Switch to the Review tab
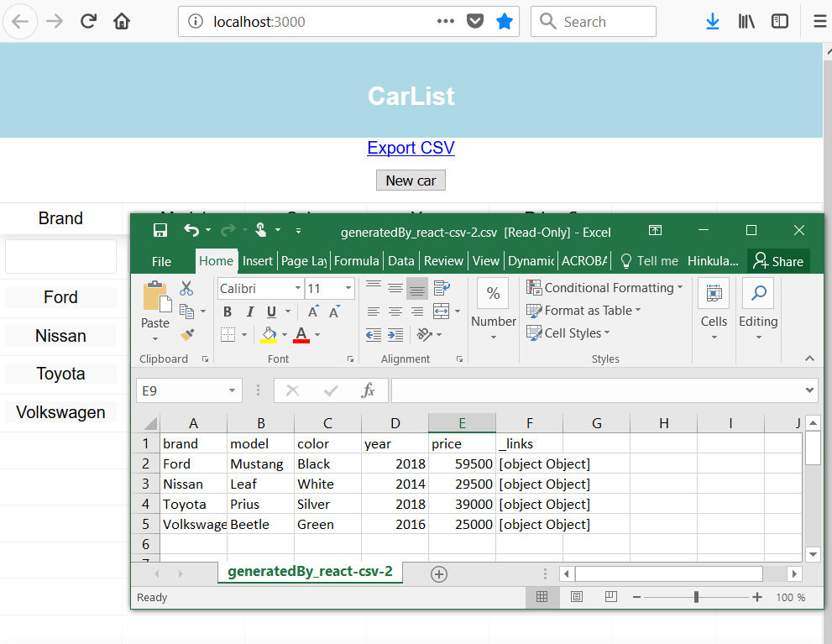This screenshot has height=644, width=832. coord(443,261)
